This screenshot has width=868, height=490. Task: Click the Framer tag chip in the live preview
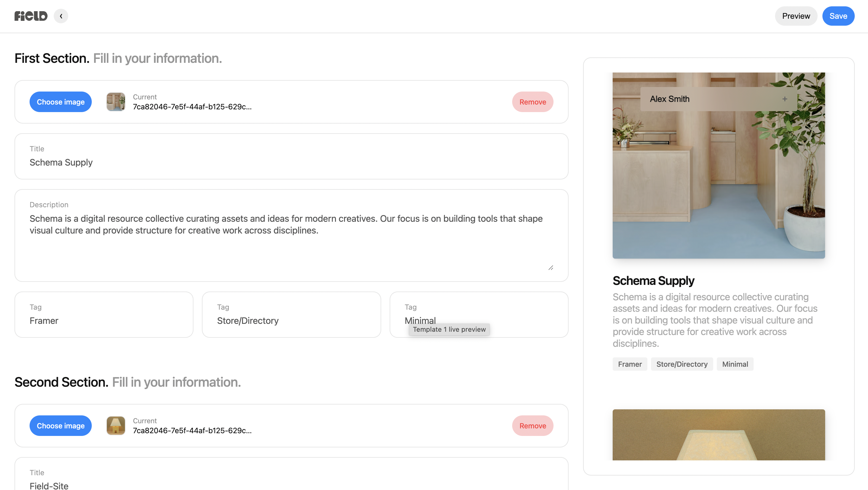(x=630, y=364)
